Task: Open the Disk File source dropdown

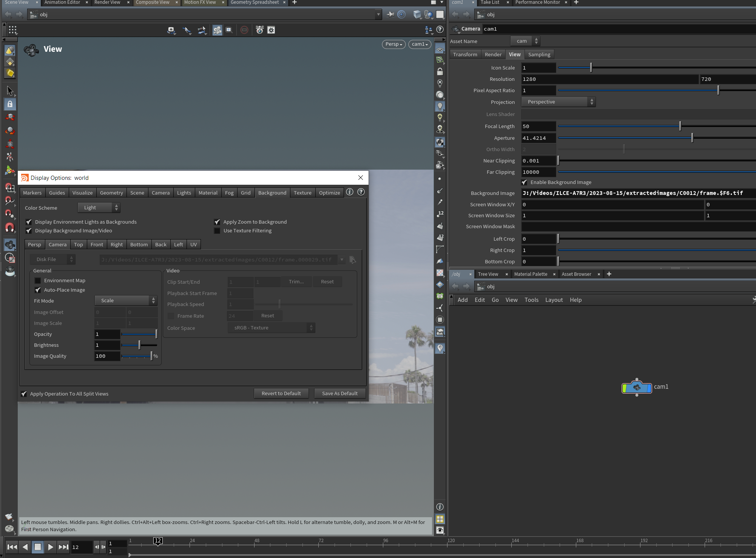Action: pos(52,259)
